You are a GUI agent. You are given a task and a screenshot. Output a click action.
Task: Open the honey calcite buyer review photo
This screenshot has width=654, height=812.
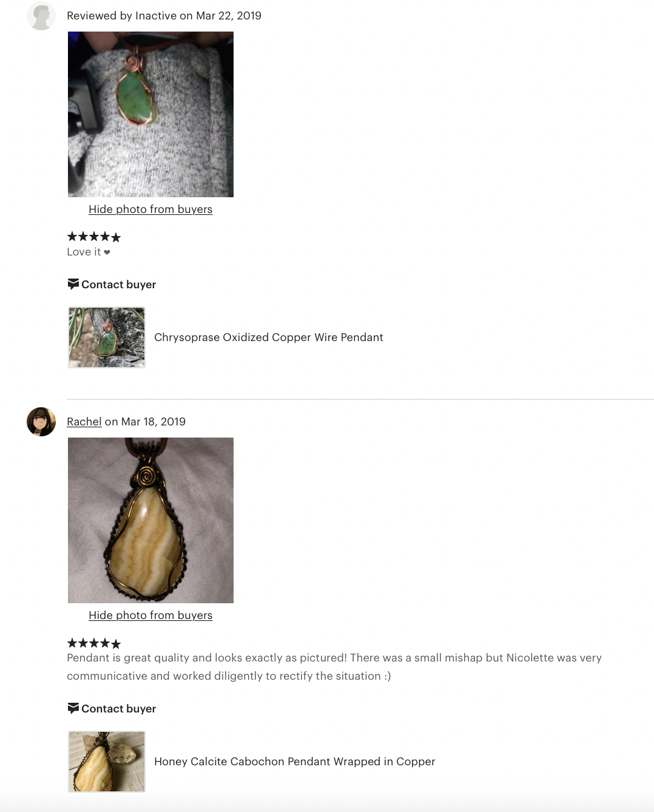pos(150,520)
